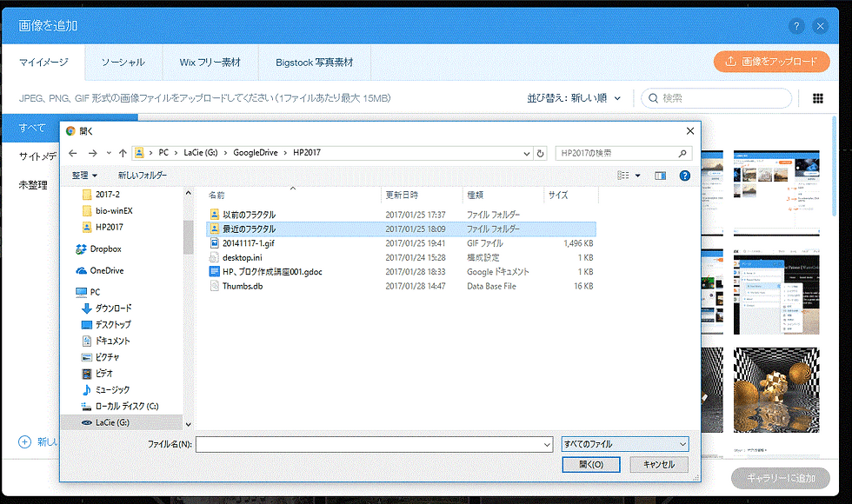The image size is (852, 504).
Task: Select the 20141117-1.gif file
Action: pos(401,243)
